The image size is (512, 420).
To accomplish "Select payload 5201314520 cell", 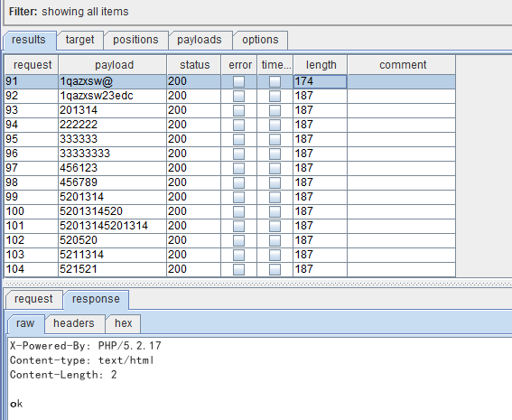I will point(113,211).
